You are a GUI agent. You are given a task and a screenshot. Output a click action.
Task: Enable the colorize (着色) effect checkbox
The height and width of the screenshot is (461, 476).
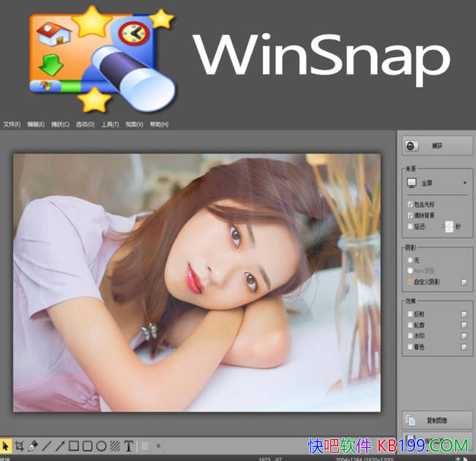pyautogui.click(x=410, y=347)
